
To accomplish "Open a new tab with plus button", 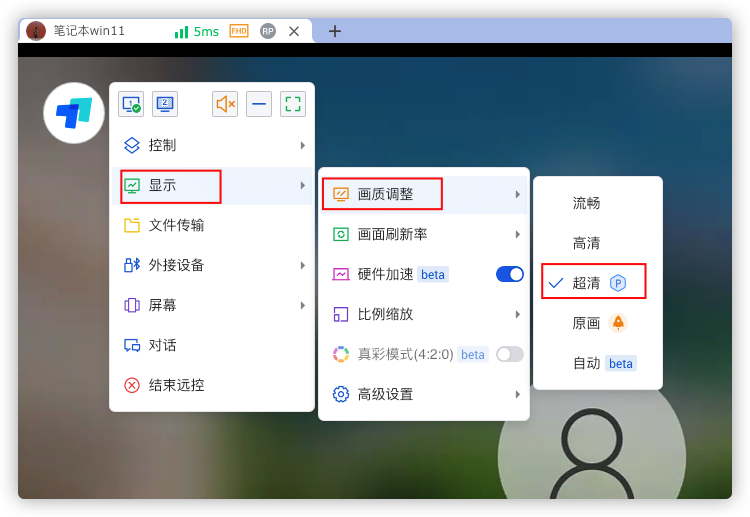I will (335, 31).
